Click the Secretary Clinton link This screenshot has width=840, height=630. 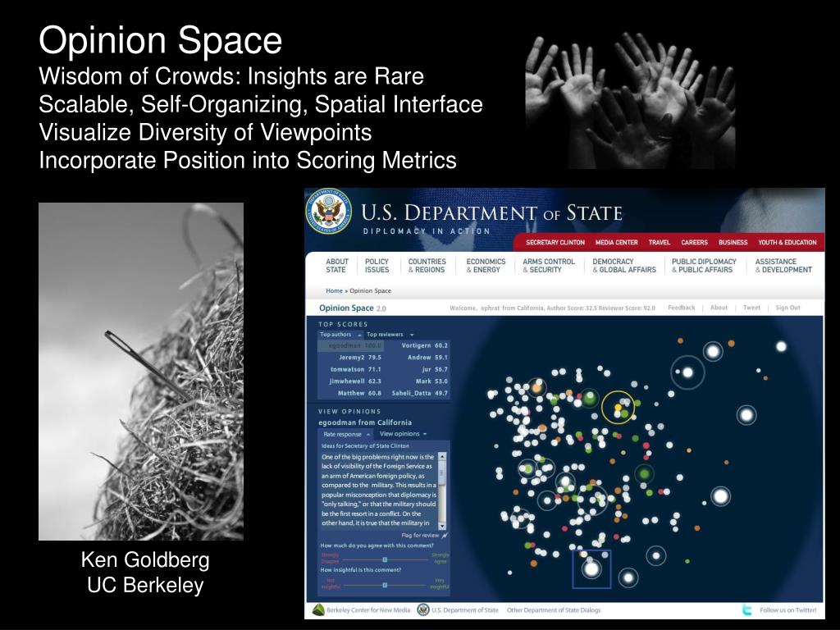(x=555, y=243)
